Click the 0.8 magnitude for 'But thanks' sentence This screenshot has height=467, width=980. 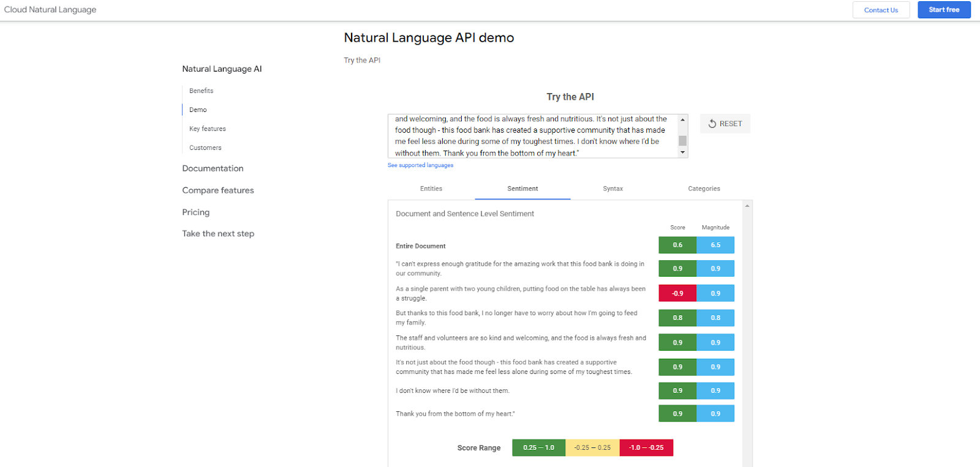pyautogui.click(x=715, y=318)
